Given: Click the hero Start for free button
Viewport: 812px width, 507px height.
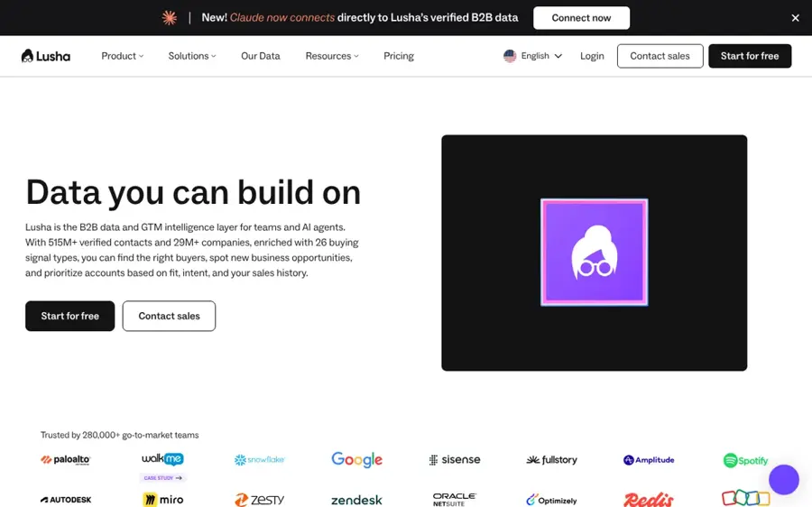Looking at the screenshot, I should pyautogui.click(x=69, y=316).
